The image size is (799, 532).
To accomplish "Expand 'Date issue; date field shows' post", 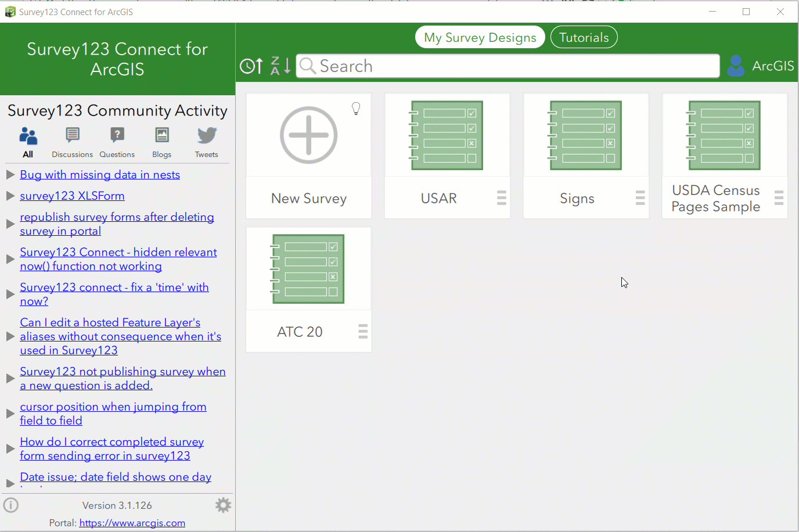I will [x=10, y=483].
